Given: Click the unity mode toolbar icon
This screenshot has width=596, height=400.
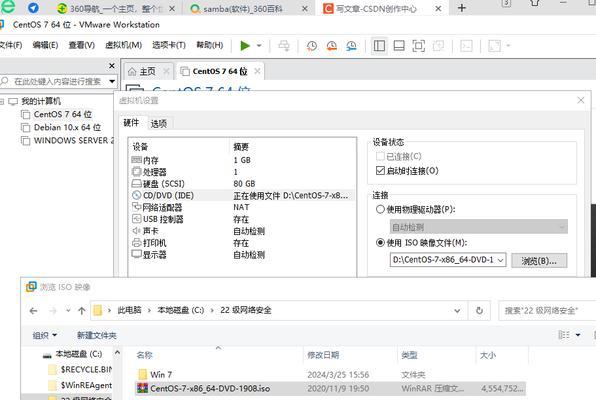Looking at the screenshot, I should coord(438,46).
